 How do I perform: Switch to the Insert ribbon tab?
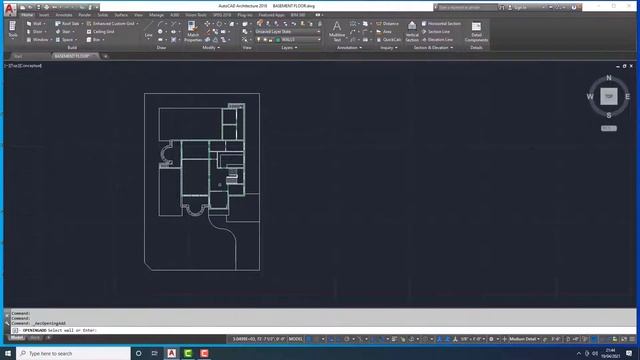point(44,15)
